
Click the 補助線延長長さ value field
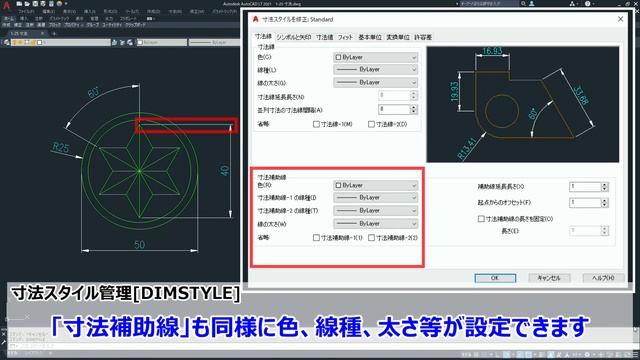pos(585,187)
